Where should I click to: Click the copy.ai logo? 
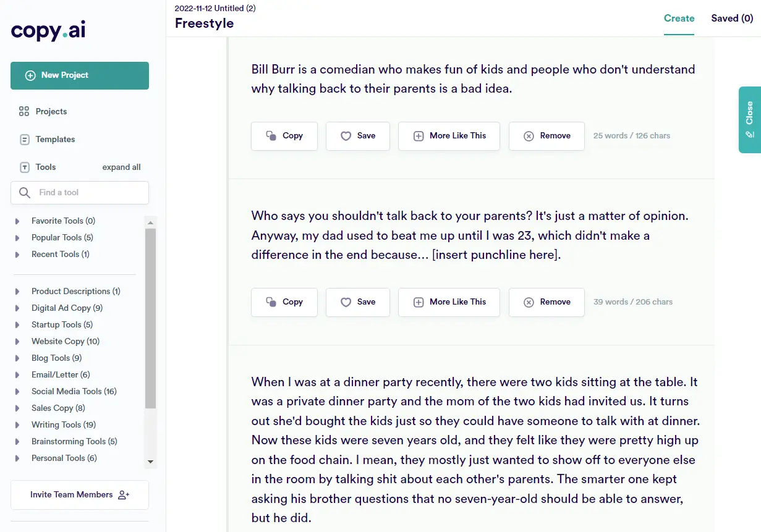pos(48,31)
